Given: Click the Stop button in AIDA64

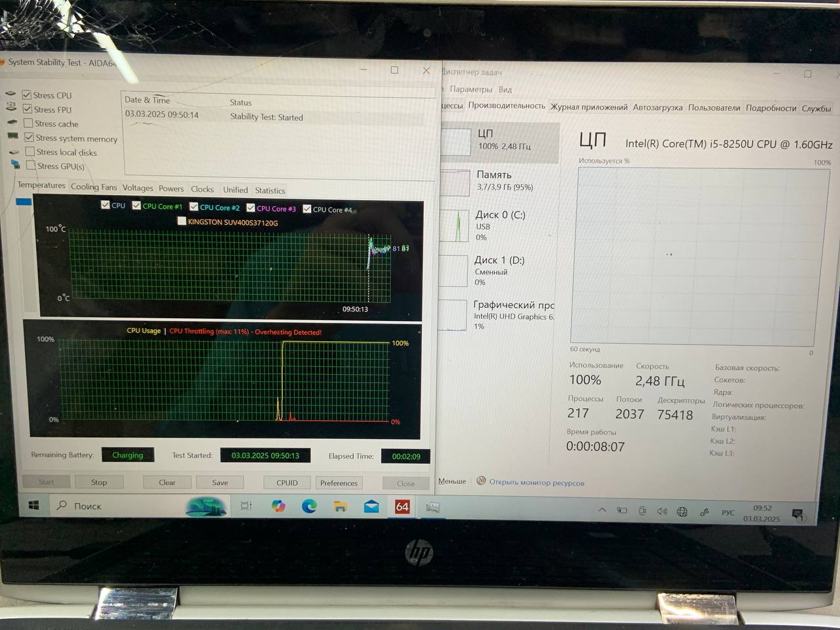Looking at the screenshot, I should [99, 482].
